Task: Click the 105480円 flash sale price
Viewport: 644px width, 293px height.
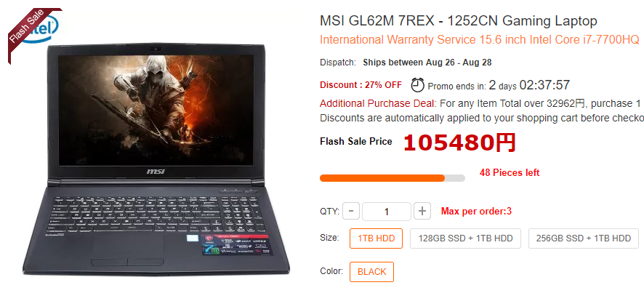Action: tap(459, 143)
